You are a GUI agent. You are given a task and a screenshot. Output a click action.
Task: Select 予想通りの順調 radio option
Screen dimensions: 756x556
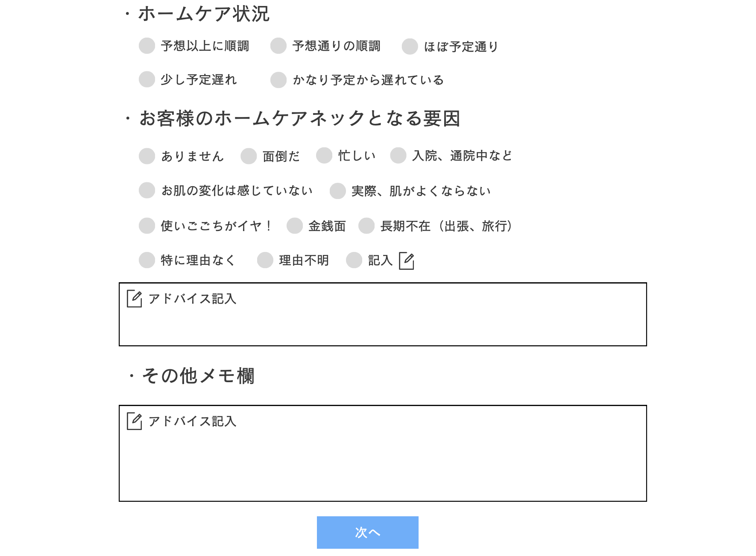tap(278, 46)
